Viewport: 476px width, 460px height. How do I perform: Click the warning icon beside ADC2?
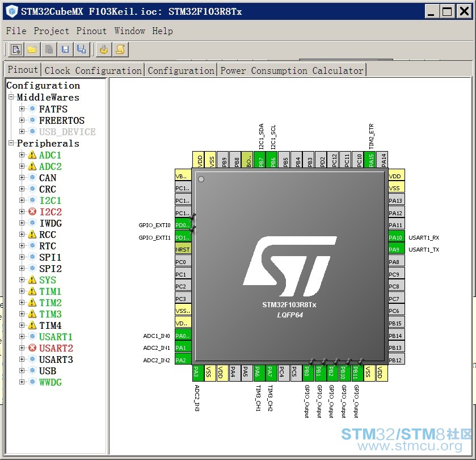[x=32, y=166]
